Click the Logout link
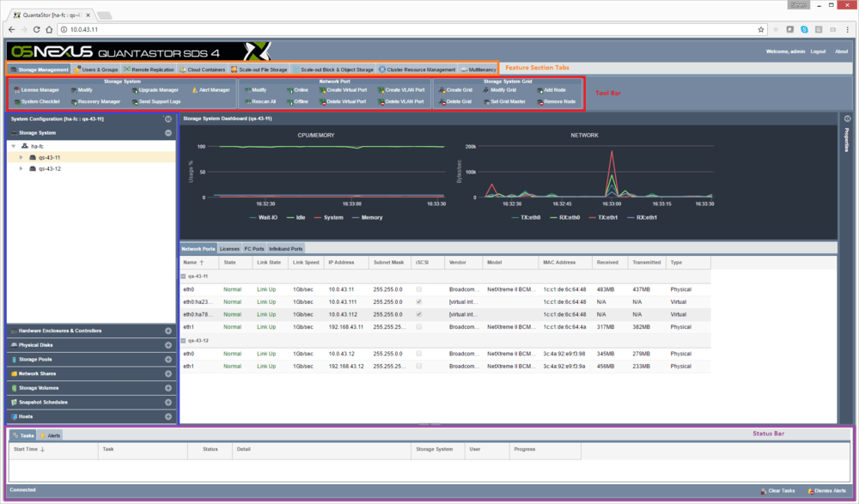Viewport: 859px width, 504px height. click(x=818, y=52)
